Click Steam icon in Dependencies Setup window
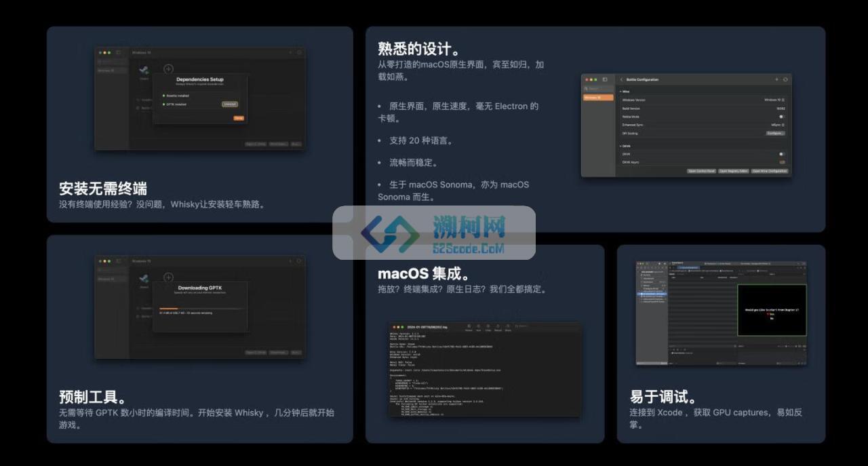This screenshot has height=466, width=868. 144,71
